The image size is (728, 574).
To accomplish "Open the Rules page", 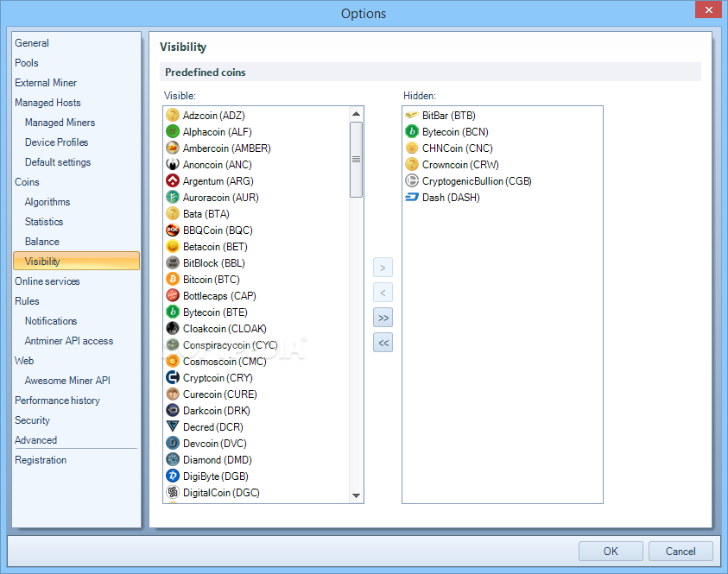I will tap(27, 301).
